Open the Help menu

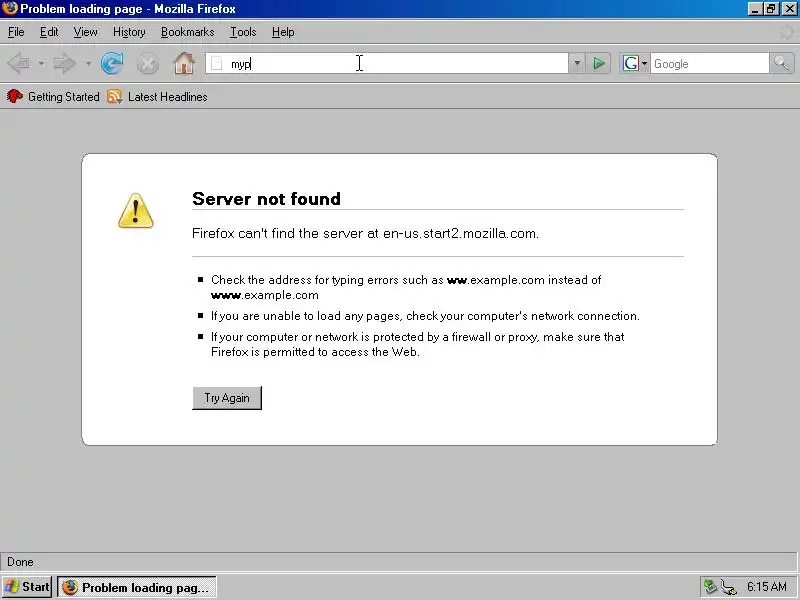(283, 32)
